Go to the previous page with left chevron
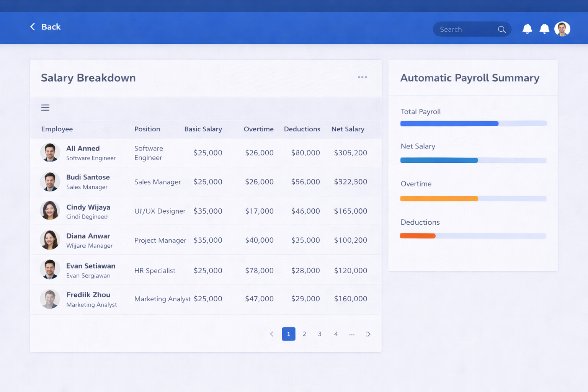This screenshot has width=588, height=392. tap(272, 334)
